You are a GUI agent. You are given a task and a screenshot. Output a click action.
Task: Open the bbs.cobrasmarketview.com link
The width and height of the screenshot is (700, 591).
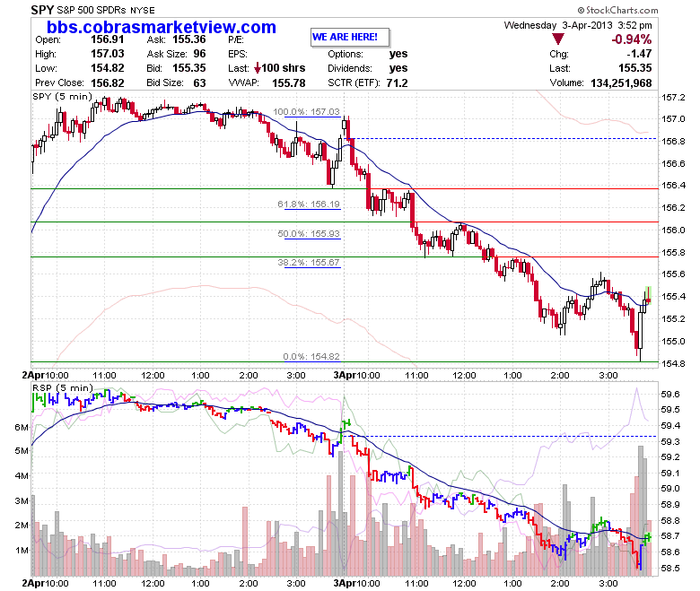[162, 27]
